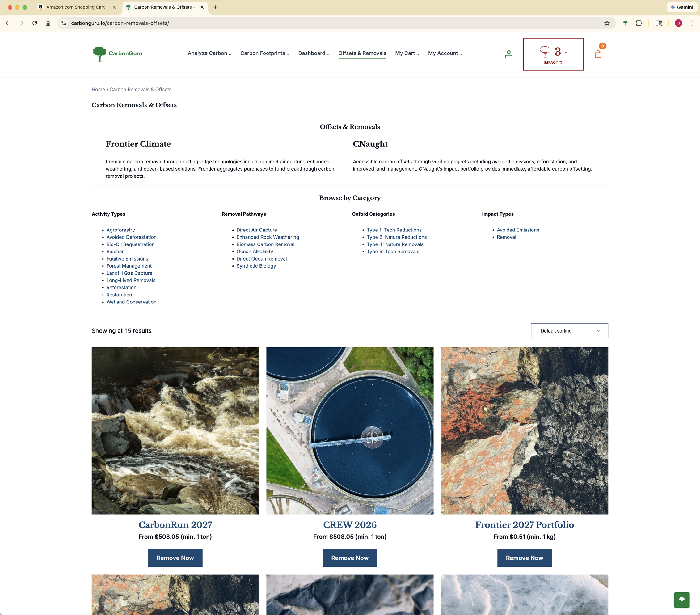Reload the page with the refresh icon
This screenshot has height=615, width=700.
[35, 23]
